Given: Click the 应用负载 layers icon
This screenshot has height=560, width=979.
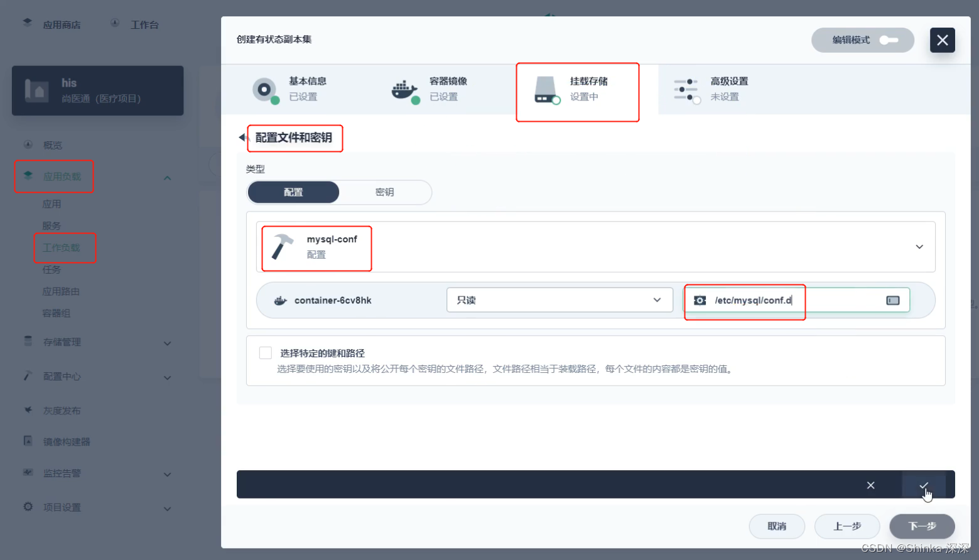Looking at the screenshot, I should (28, 176).
